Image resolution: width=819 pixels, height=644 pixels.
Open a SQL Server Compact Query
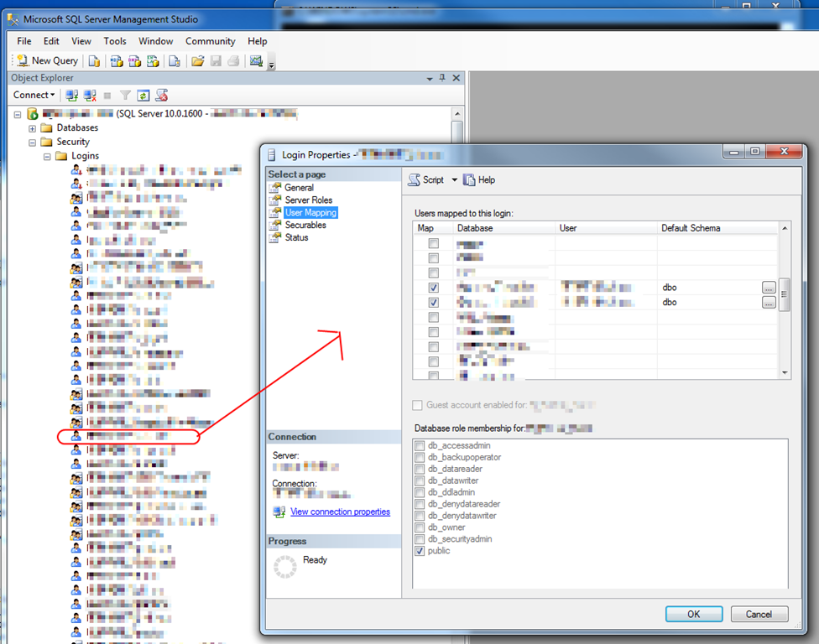[175, 61]
